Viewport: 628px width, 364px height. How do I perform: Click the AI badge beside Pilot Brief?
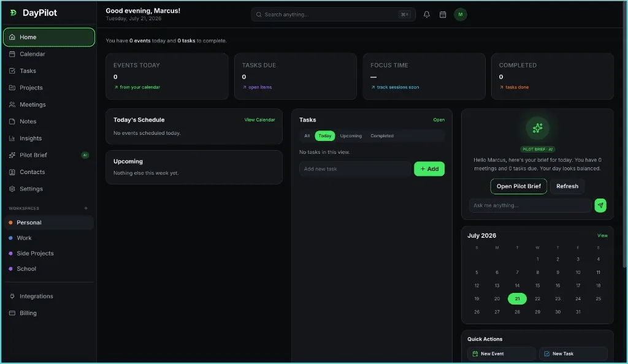click(x=85, y=155)
